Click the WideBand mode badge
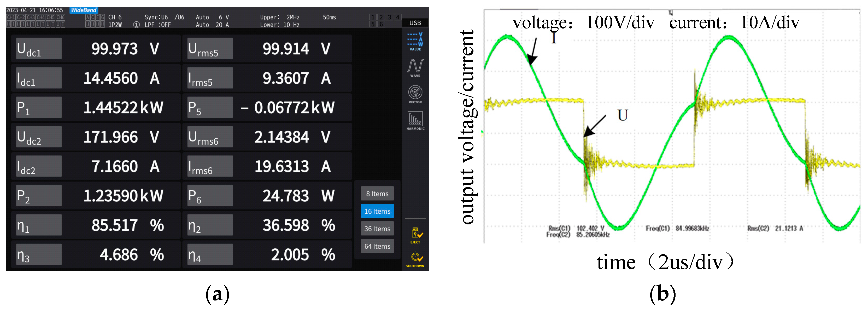Viewport: 868px width, 312px height. click(84, 10)
